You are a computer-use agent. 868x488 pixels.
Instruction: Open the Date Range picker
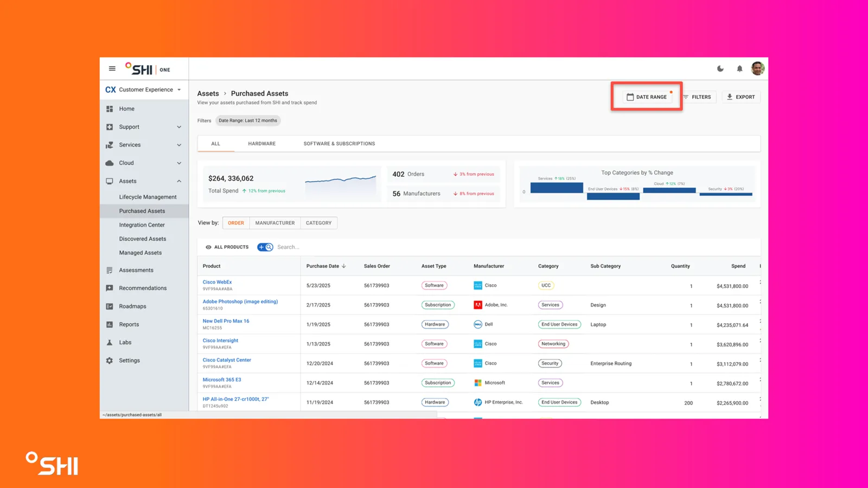click(x=647, y=97)
